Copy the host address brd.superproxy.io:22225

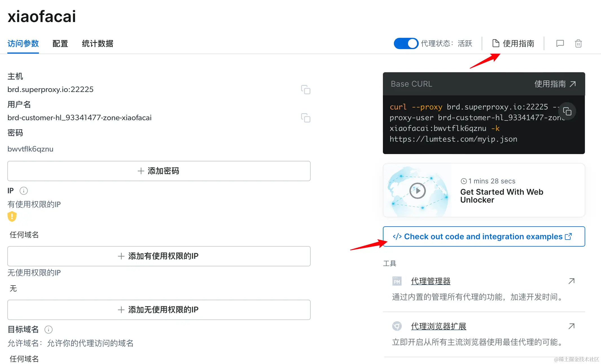point(306,90)
